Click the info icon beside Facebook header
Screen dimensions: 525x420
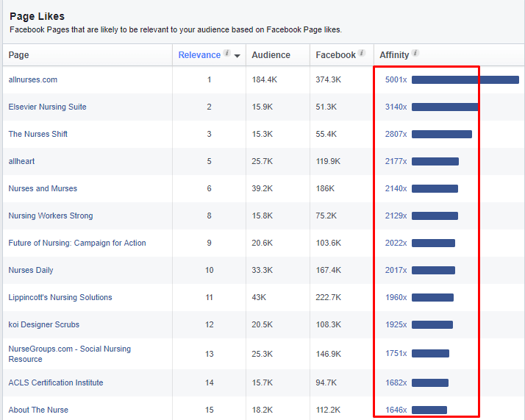362,53
